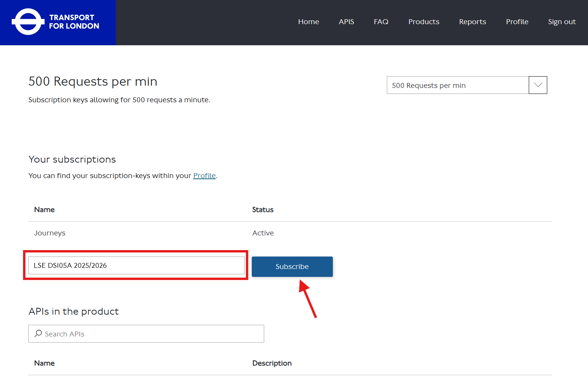
Task: Expand the product dropdown chevron arrow
Action: tap(538, 85)
